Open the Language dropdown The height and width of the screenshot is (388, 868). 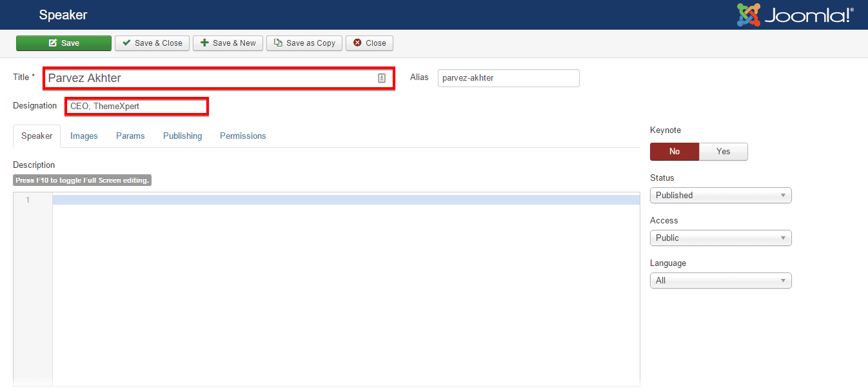coord(720,281)
